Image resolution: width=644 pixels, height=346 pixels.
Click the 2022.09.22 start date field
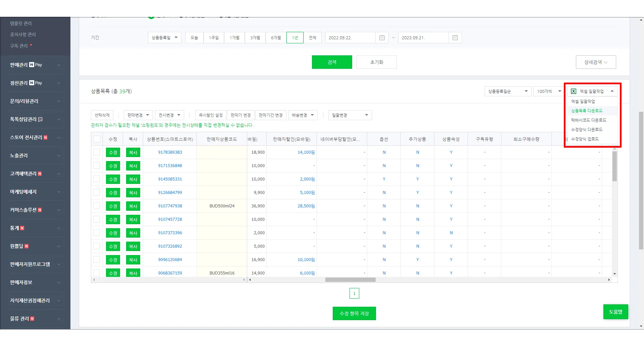(350, 38)
